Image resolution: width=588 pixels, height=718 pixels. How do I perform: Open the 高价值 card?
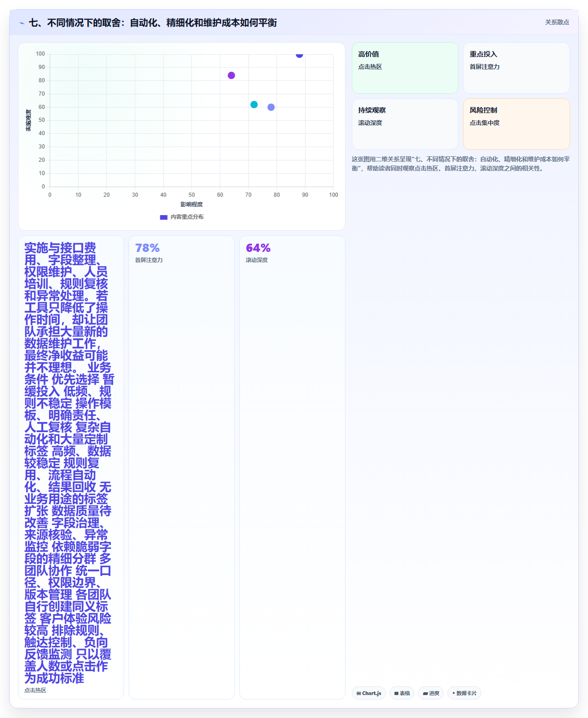[x=405, y=68]
